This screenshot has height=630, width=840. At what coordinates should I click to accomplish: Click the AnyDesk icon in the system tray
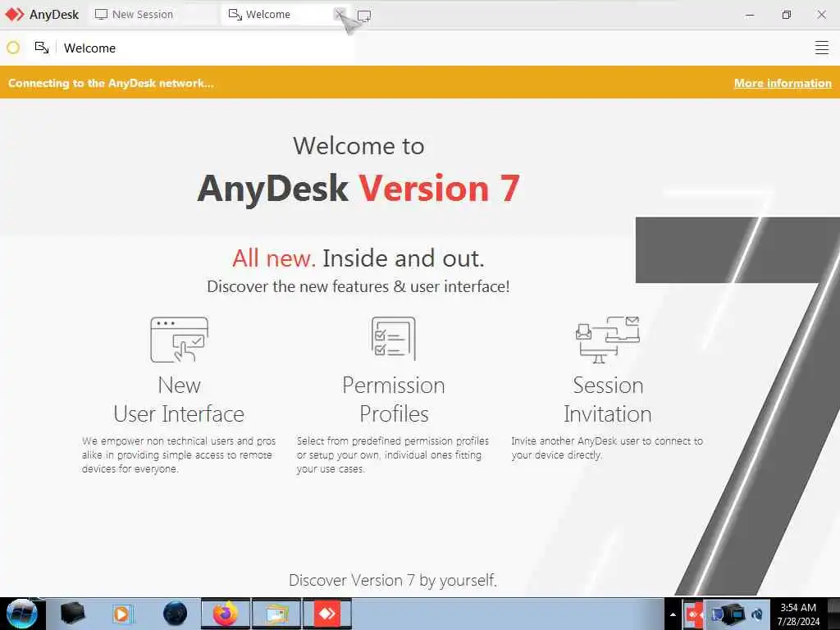point(694,614)
